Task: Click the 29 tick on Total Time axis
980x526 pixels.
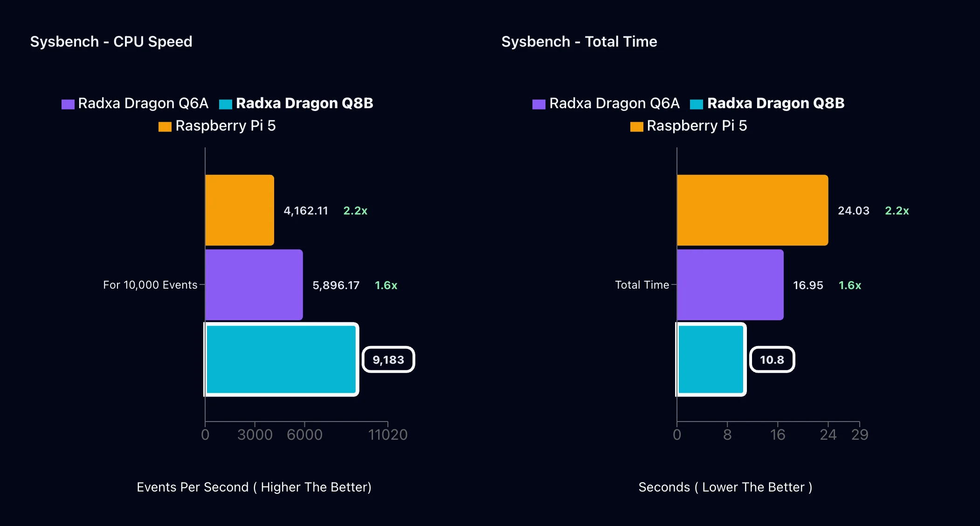Action: (x=860, y=435)
